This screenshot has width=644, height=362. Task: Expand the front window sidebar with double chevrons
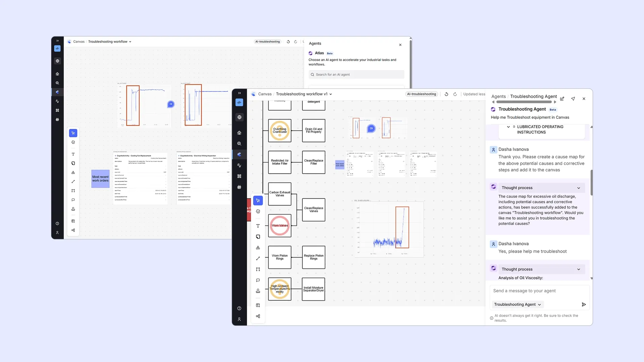[239, 93]
